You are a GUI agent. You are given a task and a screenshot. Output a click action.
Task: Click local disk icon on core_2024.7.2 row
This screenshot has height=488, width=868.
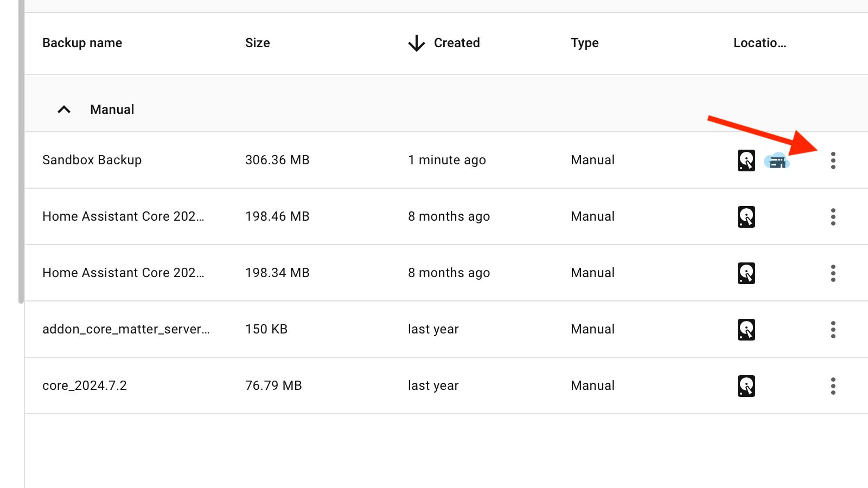click(746, 386)
